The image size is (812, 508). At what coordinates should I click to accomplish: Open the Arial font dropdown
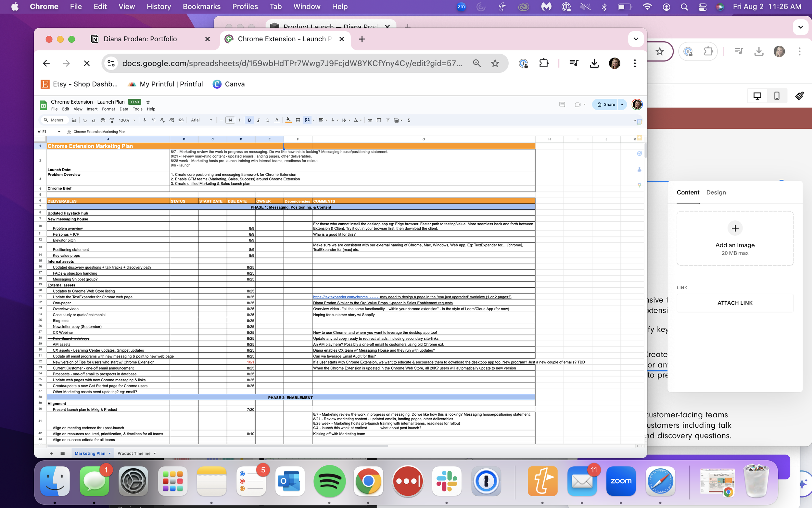(201, 120)
